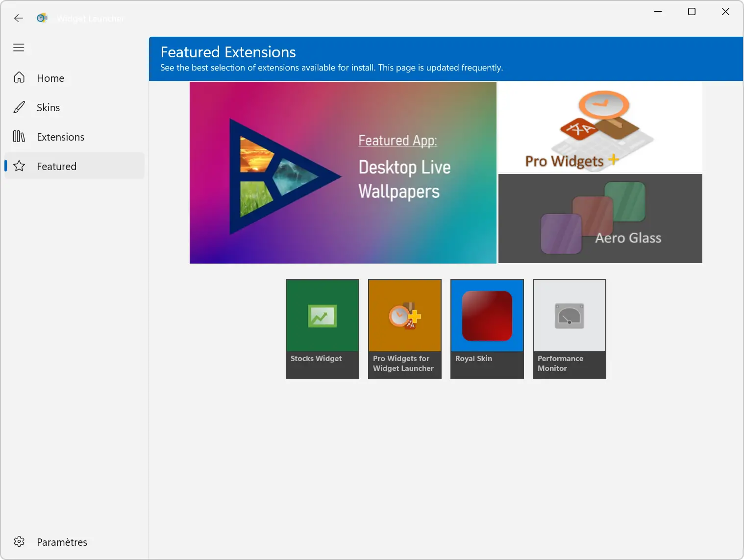This screenshot has width=744, height=560.
Task: Open the Stocks Widget tile
Action: pos(322,329)
